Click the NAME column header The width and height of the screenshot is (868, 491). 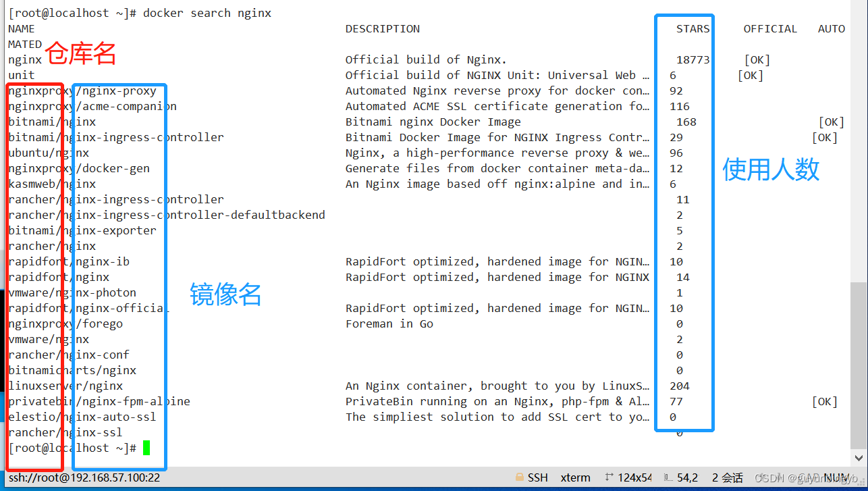(22, 28)
